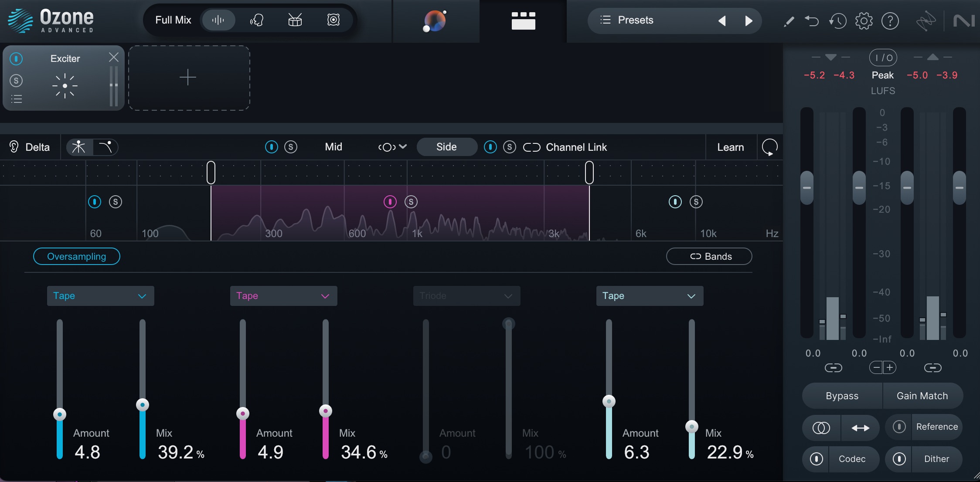Open the I/O meter options
The height and width of the screenshot is (482, 980).
(x=883, y=58)
